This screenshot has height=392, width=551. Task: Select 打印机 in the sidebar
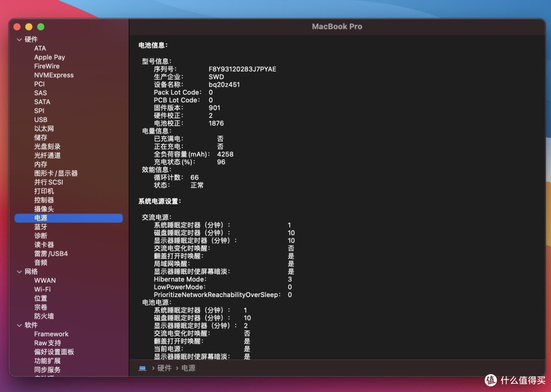pos(44,191)
